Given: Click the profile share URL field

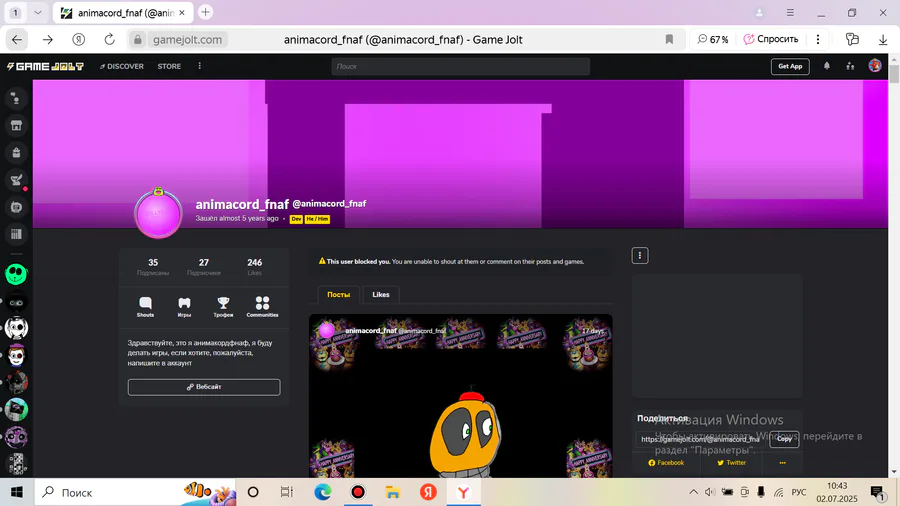Looking at the screenshot, I should pos(701,439).
